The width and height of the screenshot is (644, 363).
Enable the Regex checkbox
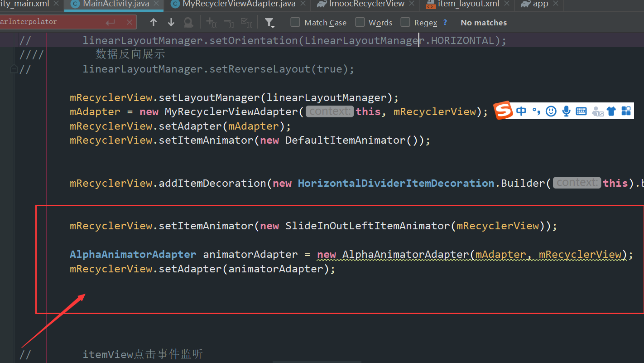point(405,22)
